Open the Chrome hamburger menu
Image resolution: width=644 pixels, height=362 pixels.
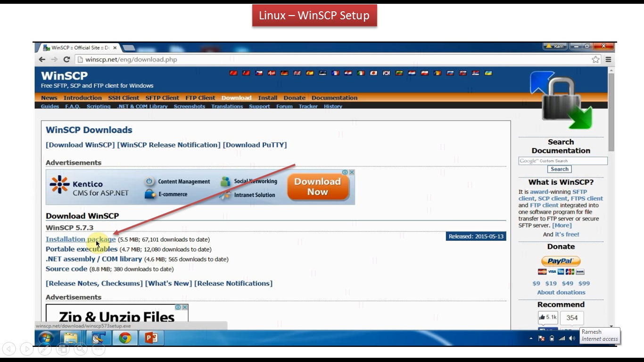pyautogui.click(x=608, y=59)
